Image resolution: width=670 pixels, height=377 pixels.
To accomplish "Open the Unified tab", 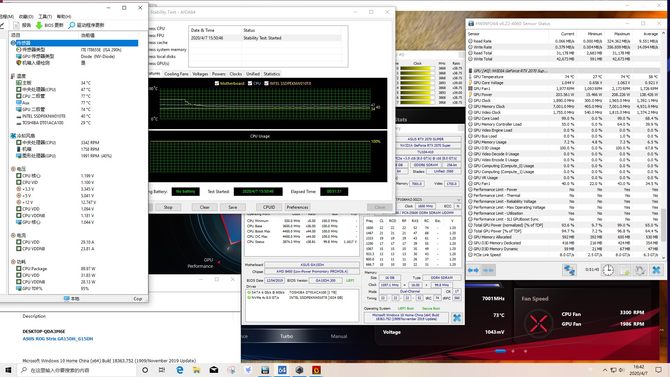I will (x=253, y=74).
